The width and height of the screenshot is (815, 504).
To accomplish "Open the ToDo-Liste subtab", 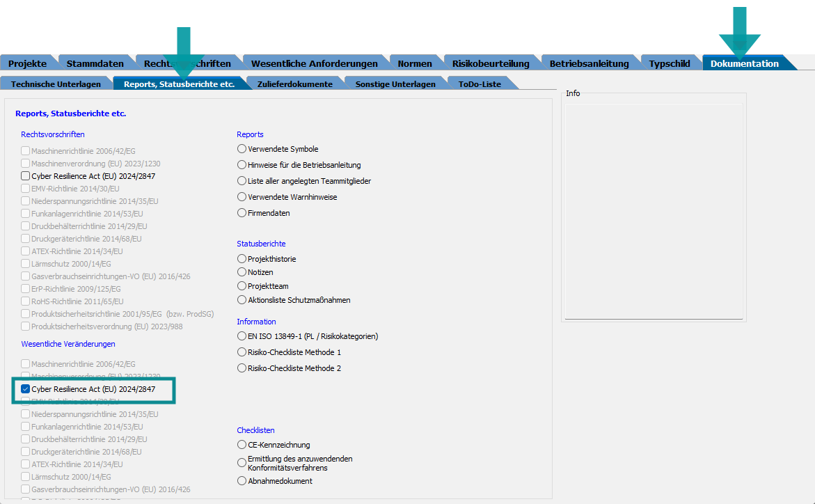I will coord(479,84).
